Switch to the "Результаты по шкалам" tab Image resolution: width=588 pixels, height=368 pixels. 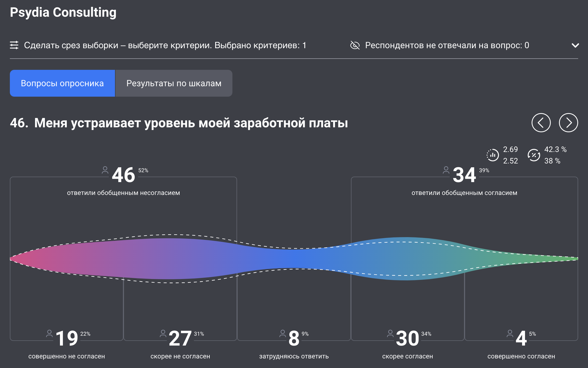point(174,83)
